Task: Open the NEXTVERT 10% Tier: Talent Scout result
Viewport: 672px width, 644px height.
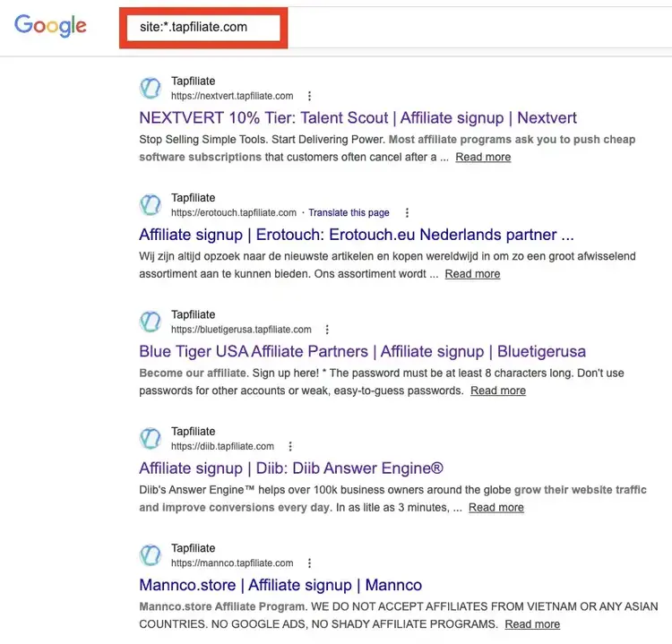Action: [x=358, y=118]
